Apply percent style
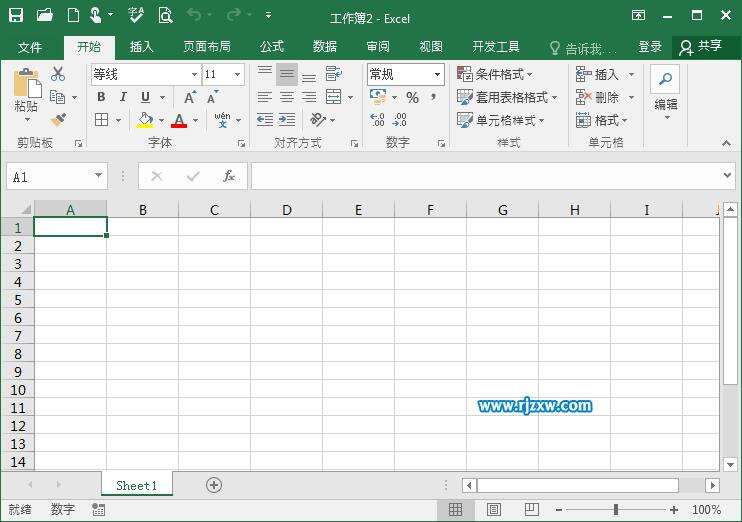742x522 pixels. (x=412, y=97)
